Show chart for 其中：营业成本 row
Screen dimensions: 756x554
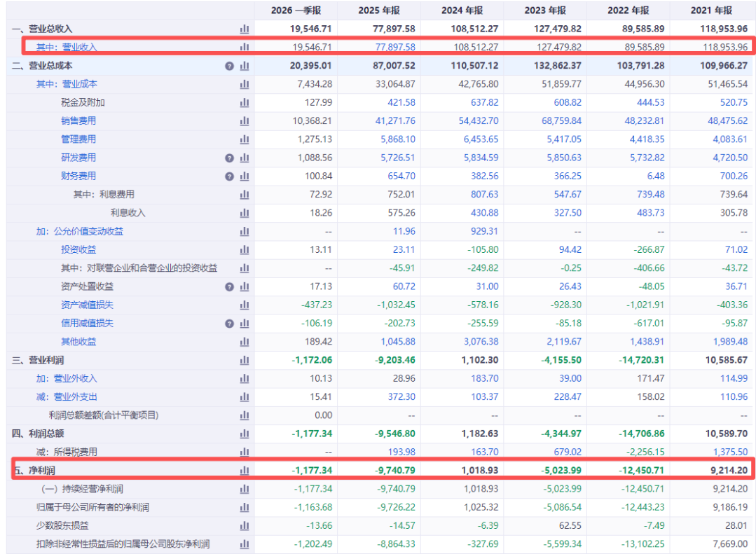(245, 84)
